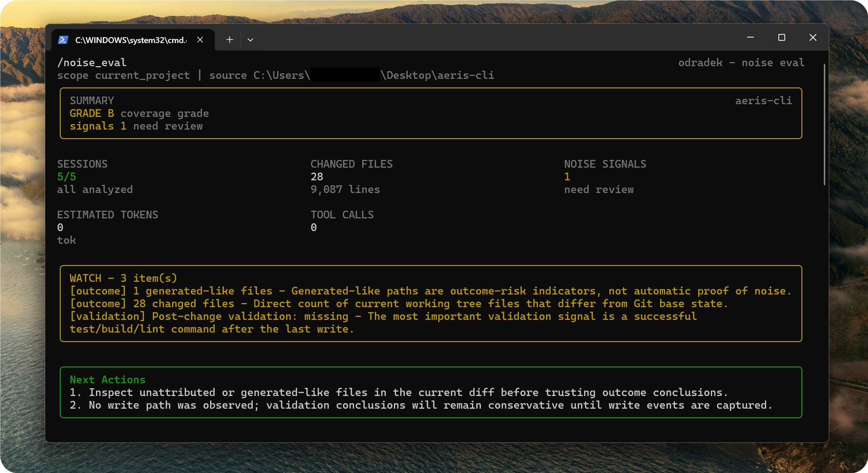Expand the new tab profile dropdown chevron

[250, 40]
